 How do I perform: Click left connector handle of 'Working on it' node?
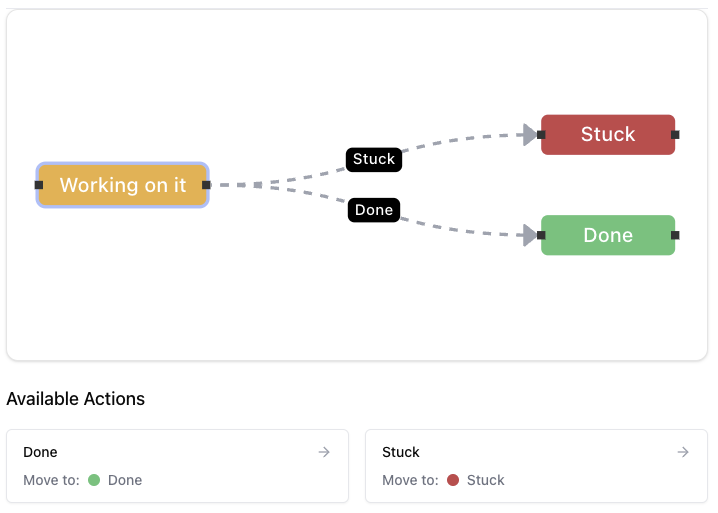[39, 185]
